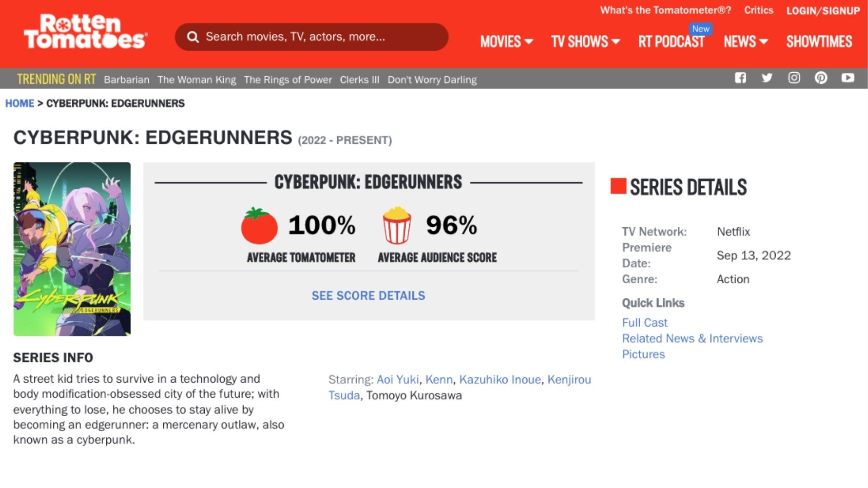Click the Login/Signup button

(x=823, y=11)
